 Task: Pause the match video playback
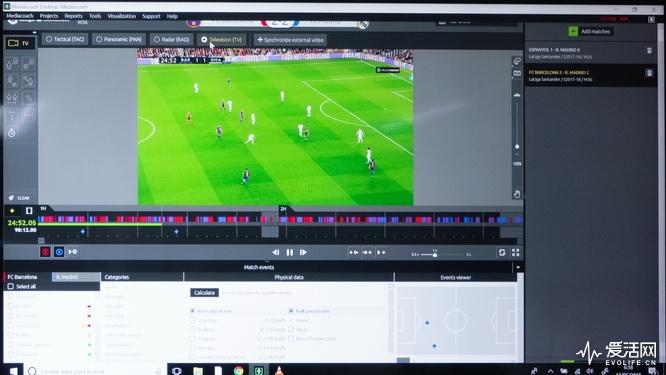[290, 252]
